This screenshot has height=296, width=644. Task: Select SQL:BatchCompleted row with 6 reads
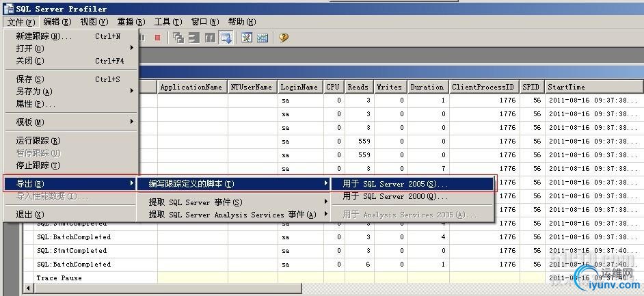[333, 265]
